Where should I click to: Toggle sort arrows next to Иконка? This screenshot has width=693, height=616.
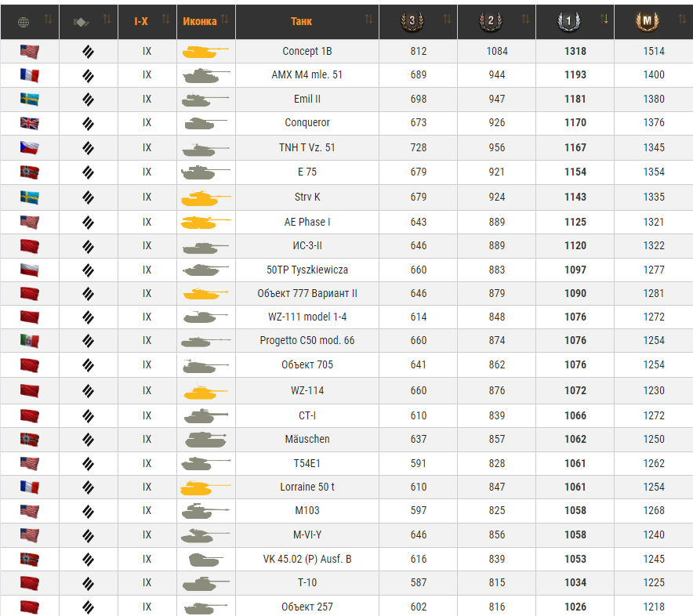[224, 19]
